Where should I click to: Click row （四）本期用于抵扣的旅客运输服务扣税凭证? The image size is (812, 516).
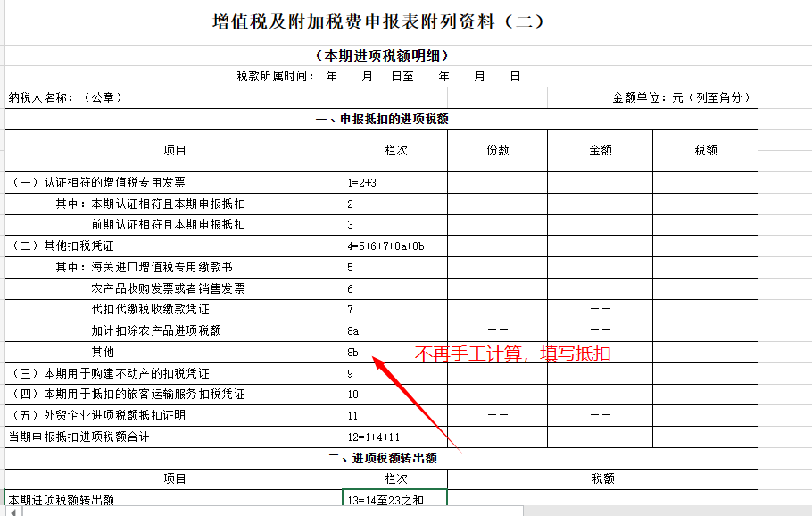175,395
